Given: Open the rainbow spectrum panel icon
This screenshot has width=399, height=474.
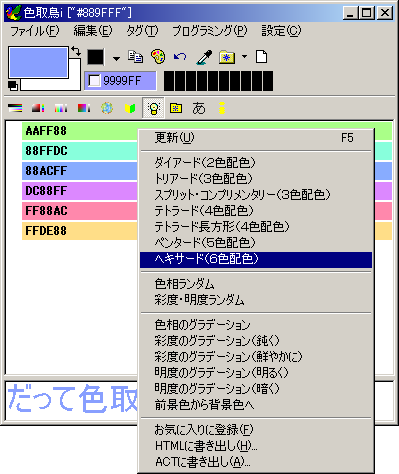Looking at the screenshot, I should coord(61,108).
